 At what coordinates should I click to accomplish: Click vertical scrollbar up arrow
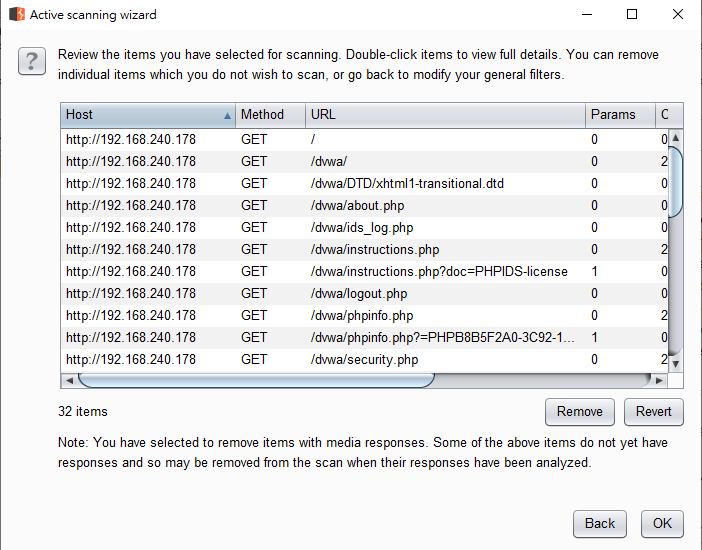pyautogui.click(x=675, y=137)
